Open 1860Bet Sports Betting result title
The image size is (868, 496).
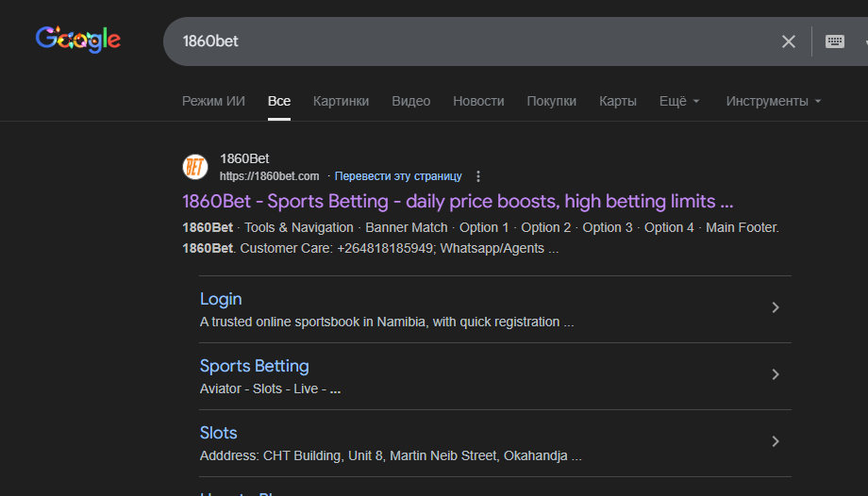[x=458, y=201]
